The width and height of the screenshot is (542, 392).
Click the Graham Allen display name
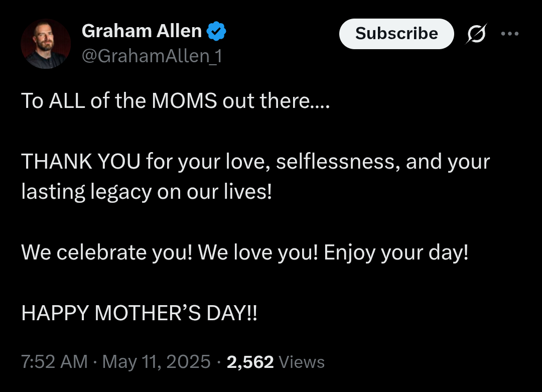(142, 32)
